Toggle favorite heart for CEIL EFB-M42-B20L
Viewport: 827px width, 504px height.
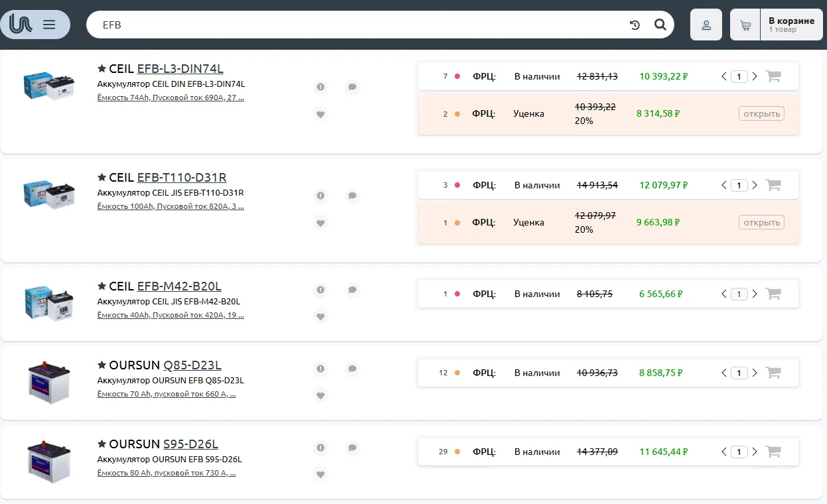[321, 317]
